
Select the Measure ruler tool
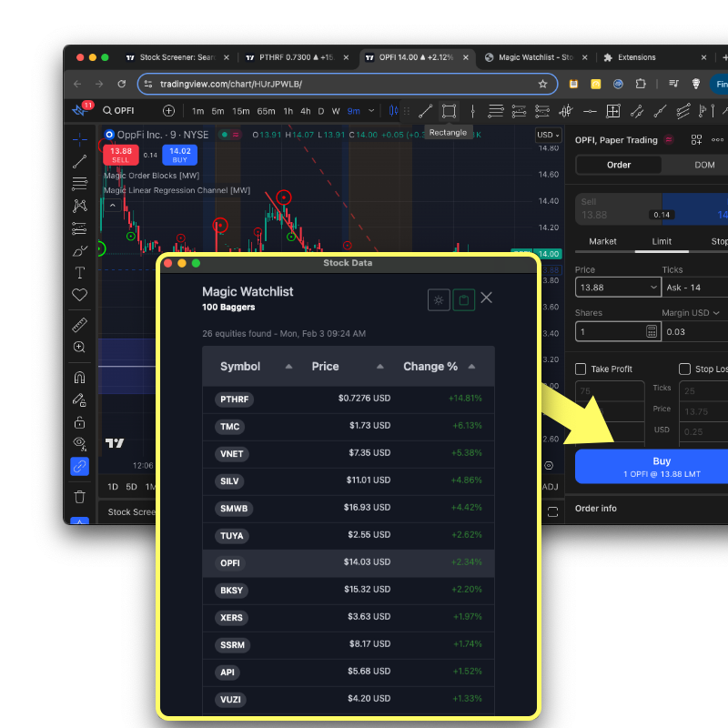[x=79, y=324]
